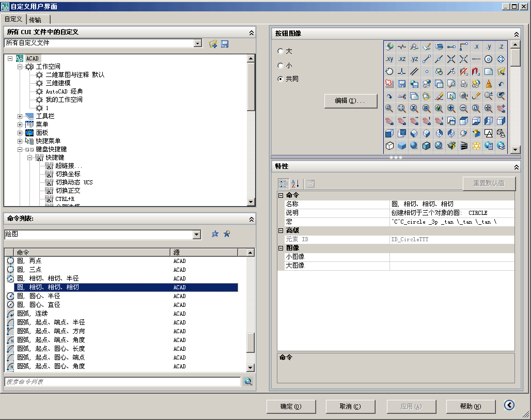Viewport: 531px width, 420px height.
Task: Select the white wireframe cube image
Action: coord(389,146)
